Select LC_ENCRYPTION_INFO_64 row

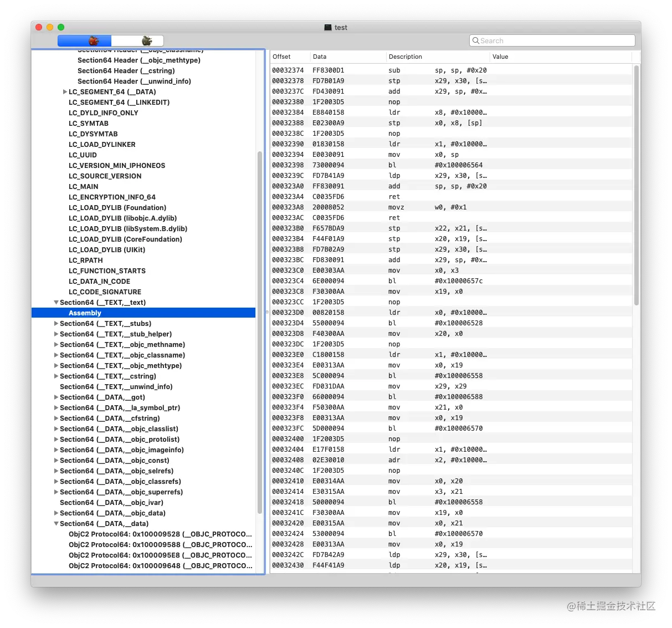point(143,197)
